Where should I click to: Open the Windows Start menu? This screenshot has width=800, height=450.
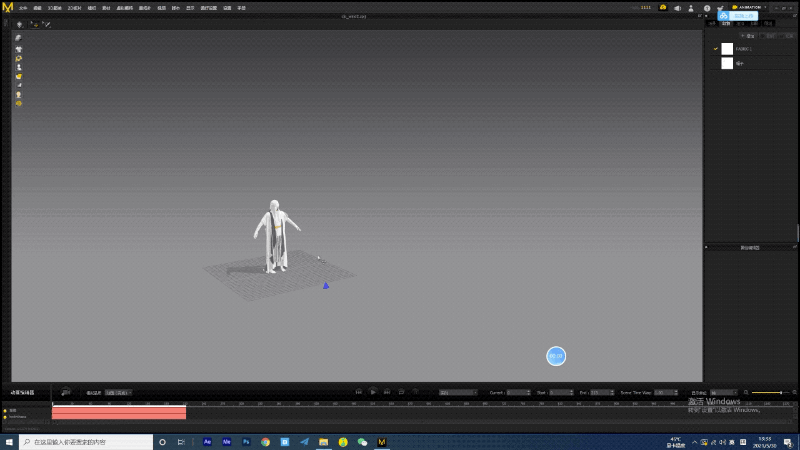(x=9, y=442)
